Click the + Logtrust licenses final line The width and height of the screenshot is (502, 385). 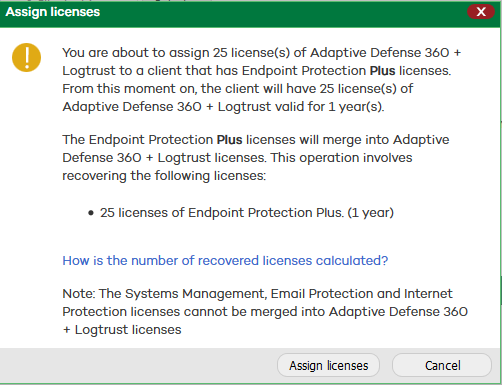[x=122, y=330]
